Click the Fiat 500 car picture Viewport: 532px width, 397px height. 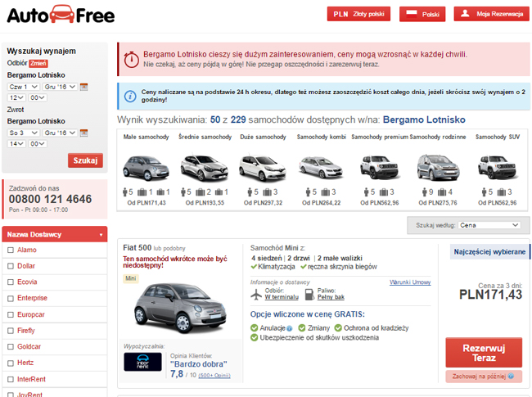[180, 308]
